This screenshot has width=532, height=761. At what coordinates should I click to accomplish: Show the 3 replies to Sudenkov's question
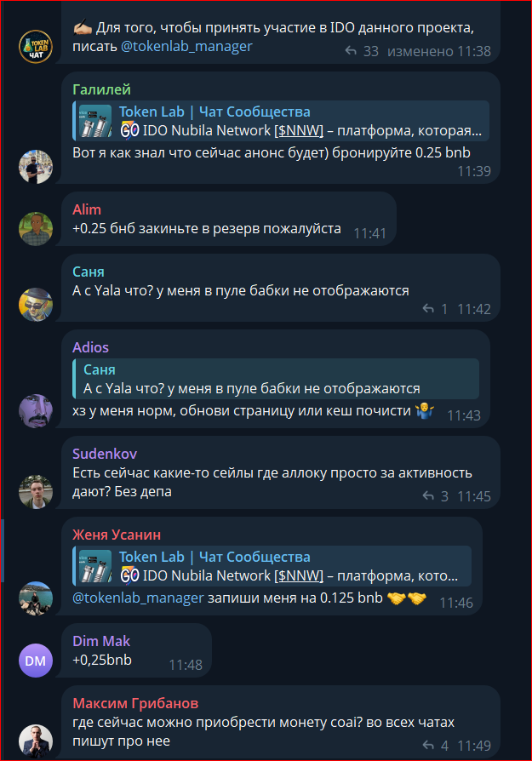435,496
